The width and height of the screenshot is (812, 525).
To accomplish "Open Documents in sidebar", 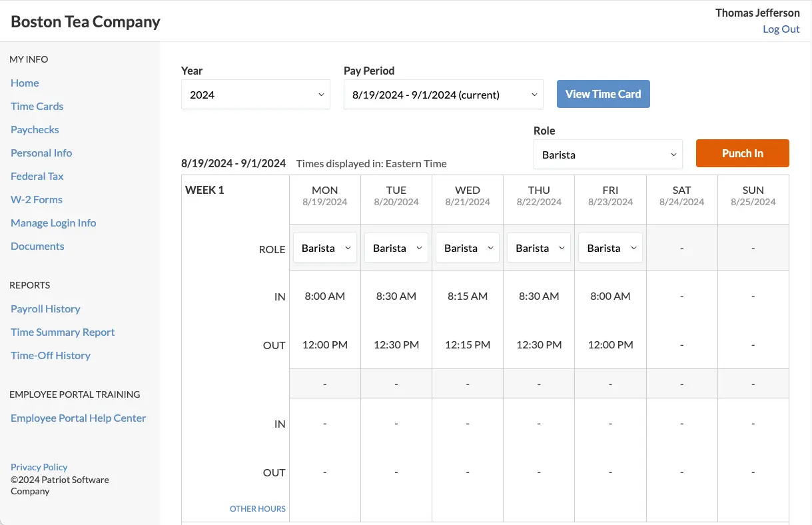I will point(37,247).
